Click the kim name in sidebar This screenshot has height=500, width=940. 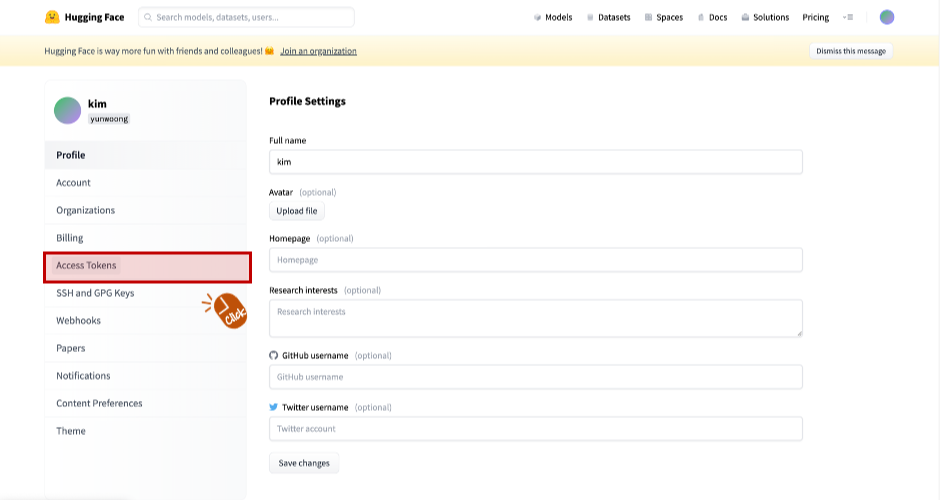[x=97, y=104]
